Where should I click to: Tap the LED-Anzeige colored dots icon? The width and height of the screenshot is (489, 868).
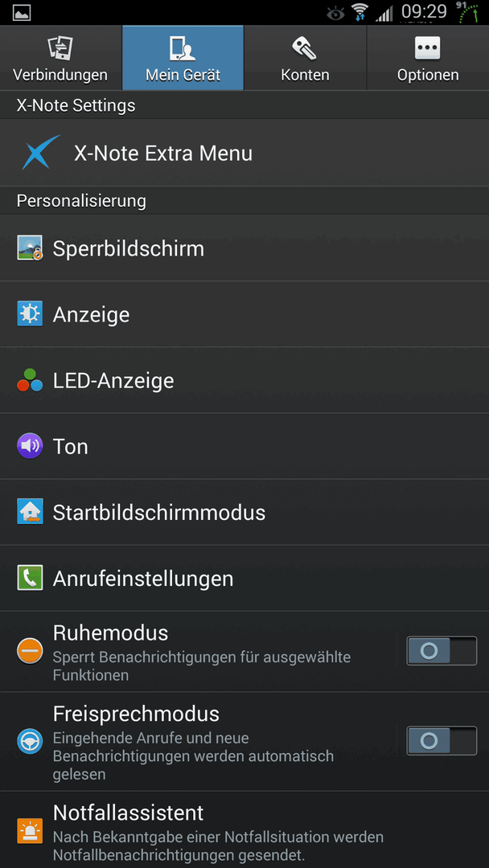point(30,380)
